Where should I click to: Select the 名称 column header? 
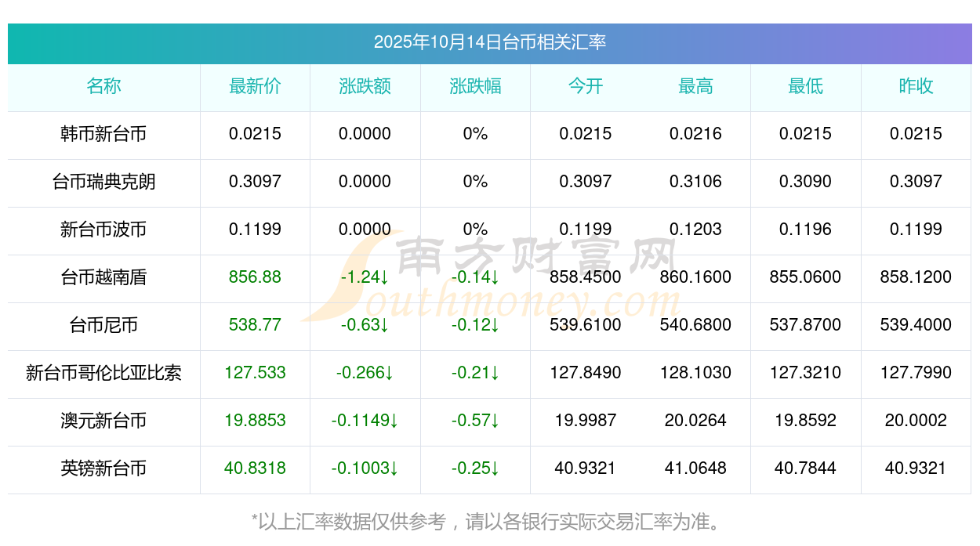[x=103, y=86]
